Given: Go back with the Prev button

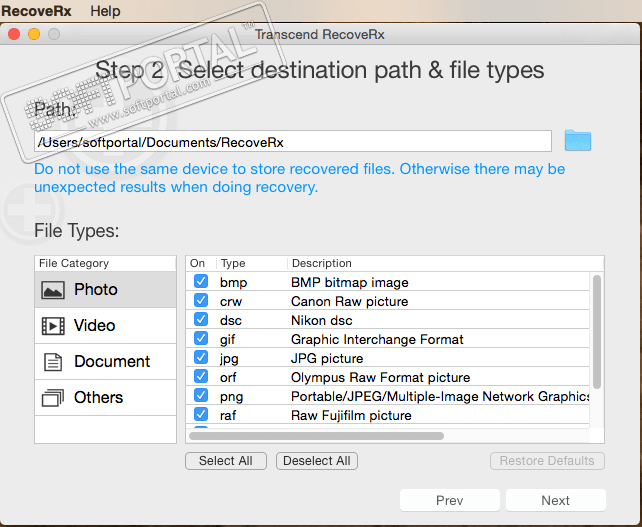Looking at the screenshot, I should point(450,500).
